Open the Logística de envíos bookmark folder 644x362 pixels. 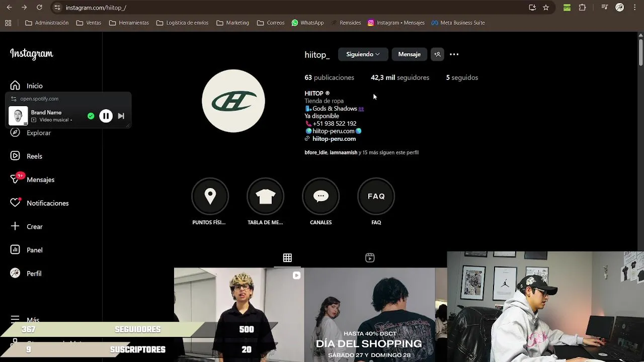point(182,23)
